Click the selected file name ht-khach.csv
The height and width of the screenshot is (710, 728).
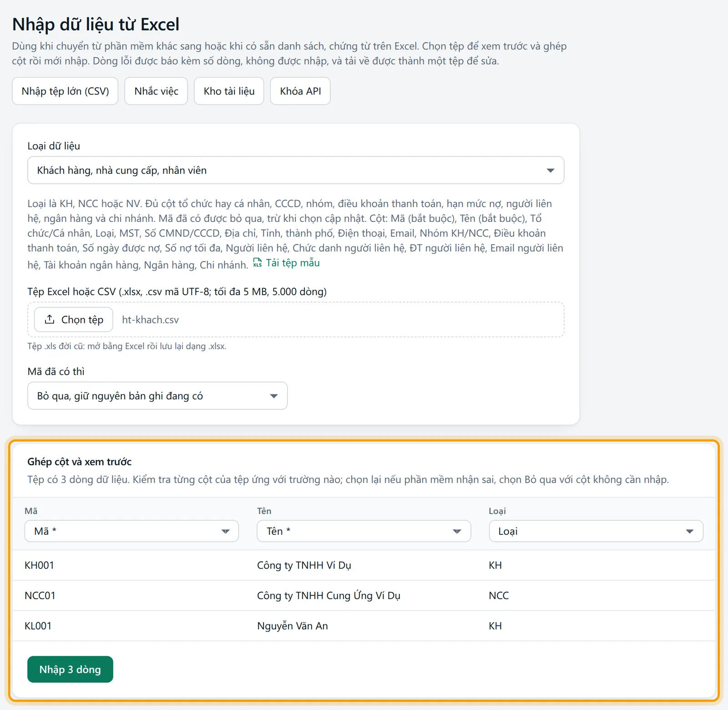pos(150,320)
